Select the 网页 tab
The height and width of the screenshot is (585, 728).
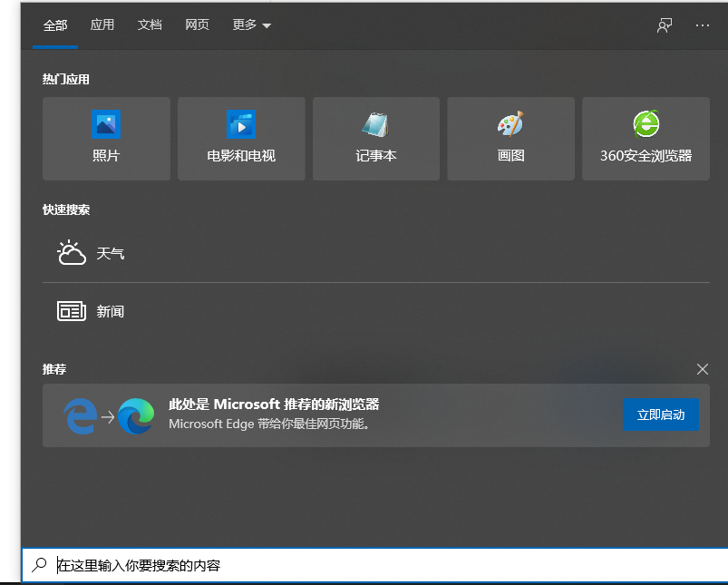pyautogui.click(x=197, y=25)
